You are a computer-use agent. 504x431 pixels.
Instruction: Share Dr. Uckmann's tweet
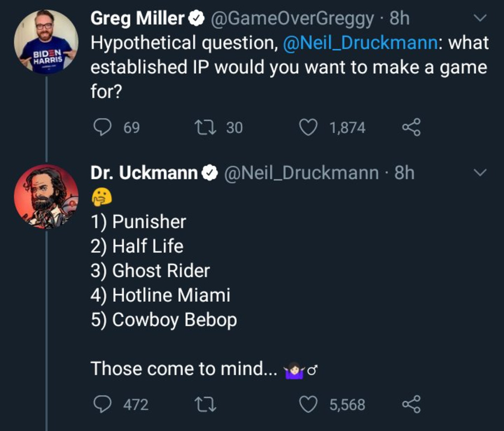411,404
